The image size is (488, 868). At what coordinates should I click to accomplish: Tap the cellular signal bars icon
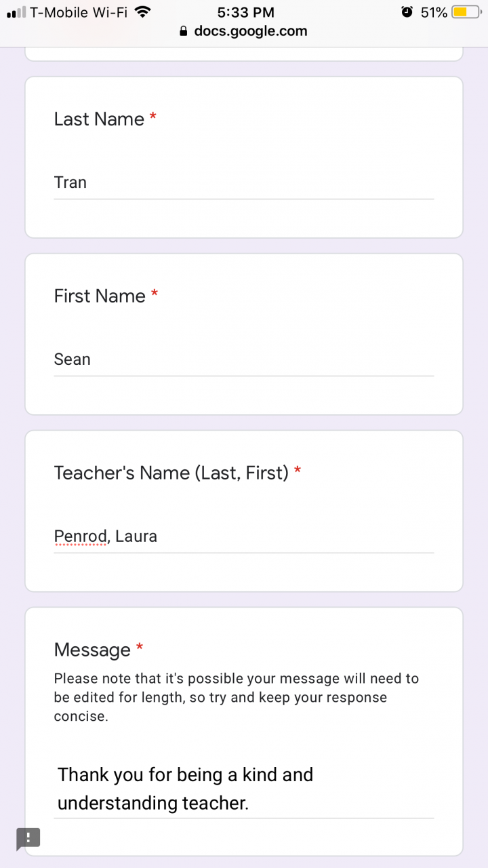pyautogui.click(x=16, y=12)
